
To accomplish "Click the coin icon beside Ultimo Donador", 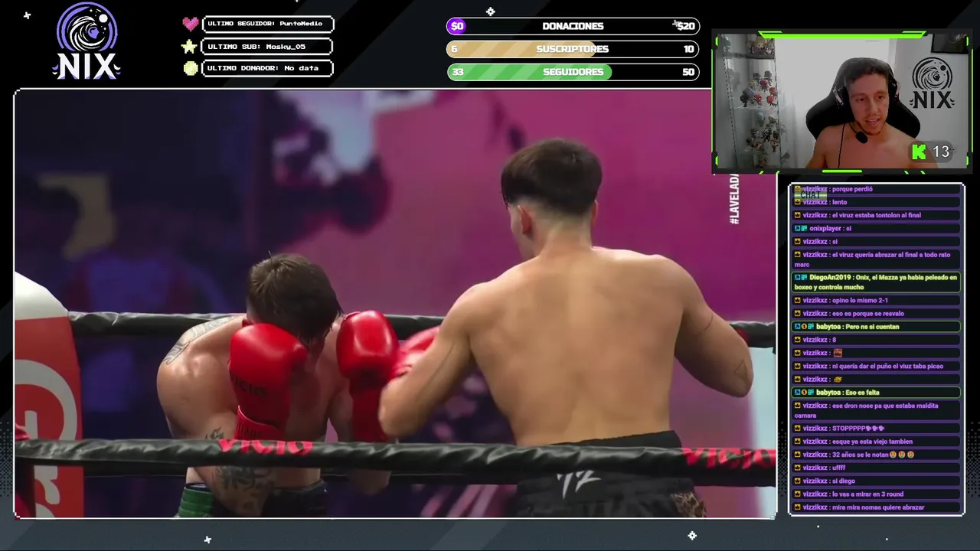I will click(191, 68).
